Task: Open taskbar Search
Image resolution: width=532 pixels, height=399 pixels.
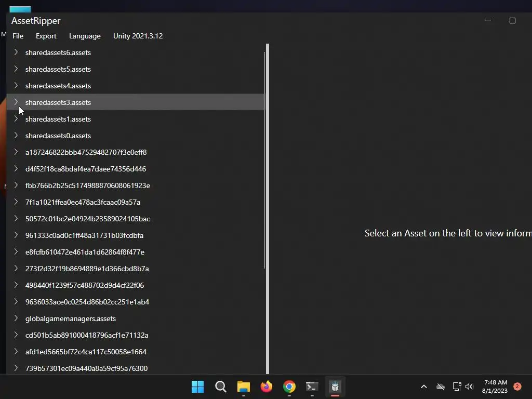Action: coord(220,387)
